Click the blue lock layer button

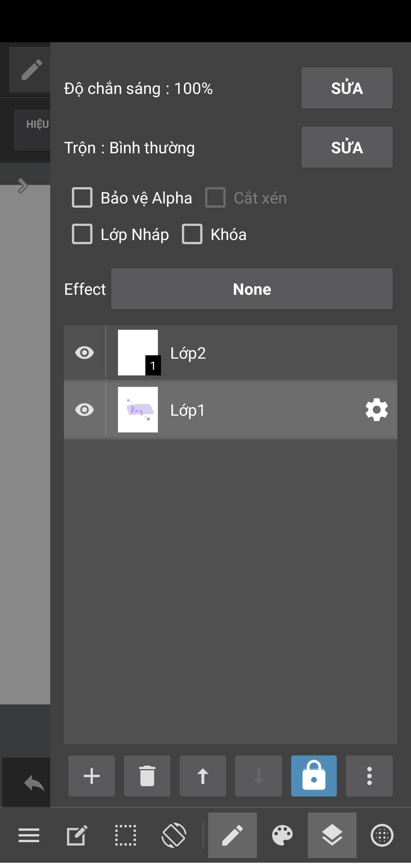pos(313,776)
